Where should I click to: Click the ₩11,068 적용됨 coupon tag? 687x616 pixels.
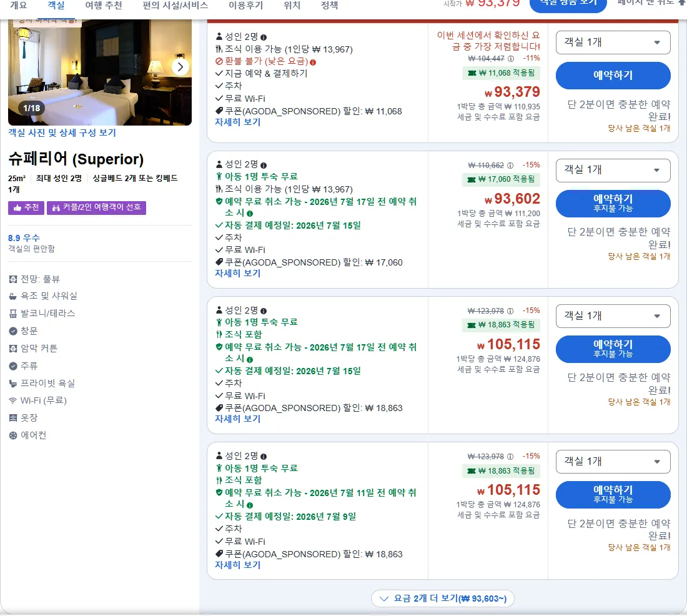502,73
